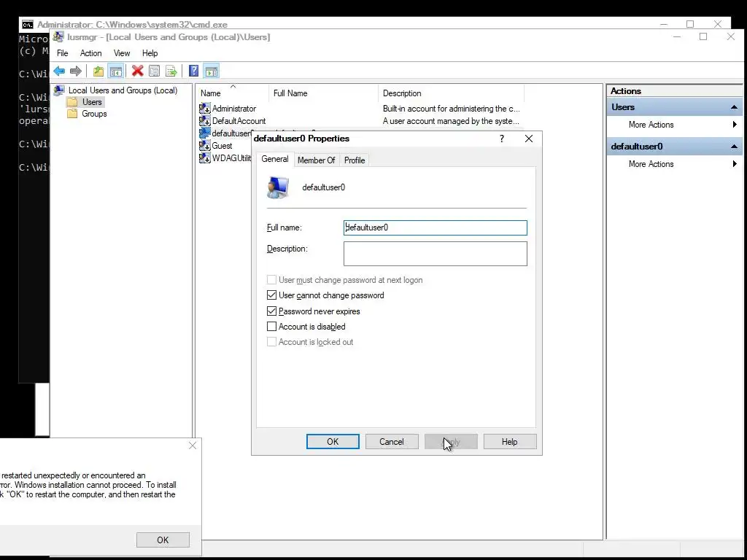The width and height of the screenshot is (747, 560).
Task: Click the Export List toolbar icon
Action: (171, 71)
